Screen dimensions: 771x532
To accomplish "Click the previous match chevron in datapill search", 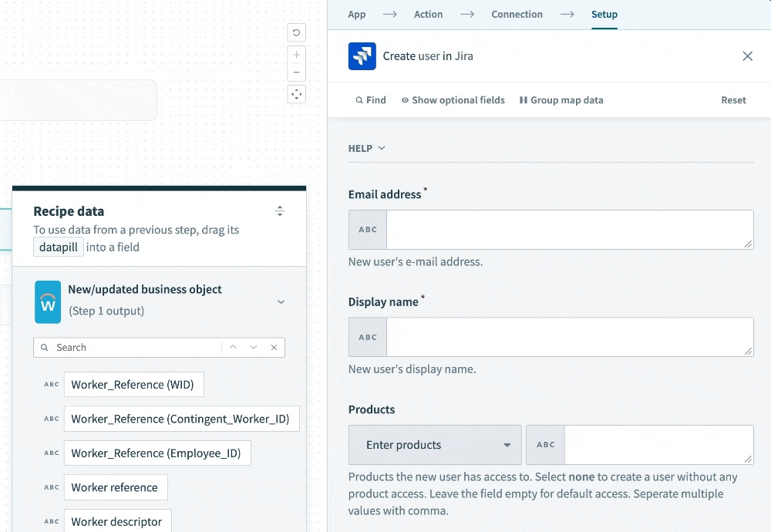I will click(x=233, y=348).
